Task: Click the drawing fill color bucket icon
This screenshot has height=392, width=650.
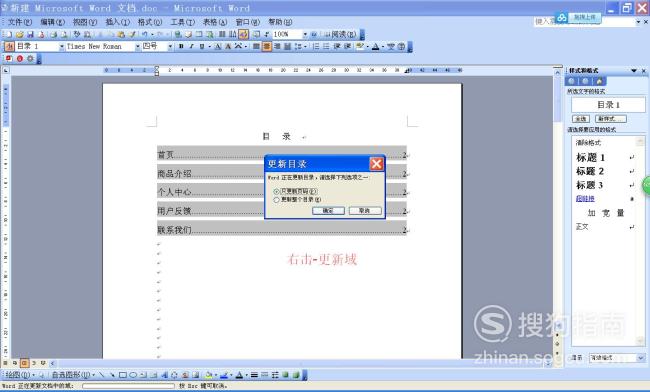Action: pyautogui.click(x=209, y=375)
